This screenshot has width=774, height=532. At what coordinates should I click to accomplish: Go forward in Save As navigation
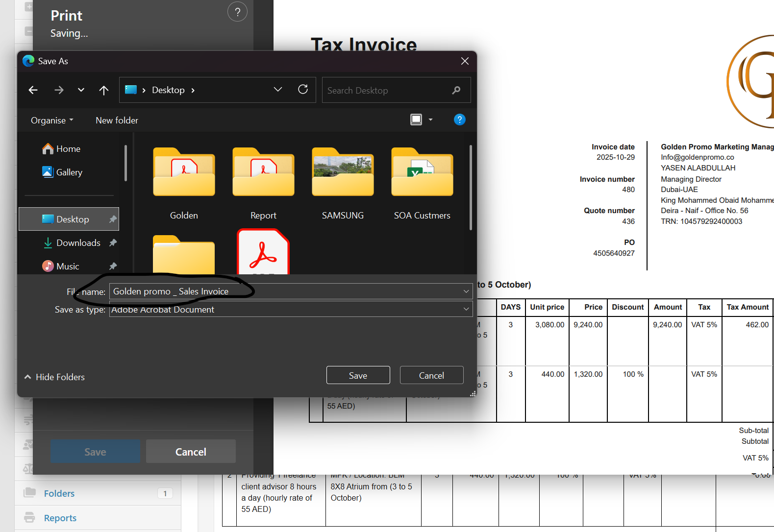(x=59, y=90)
